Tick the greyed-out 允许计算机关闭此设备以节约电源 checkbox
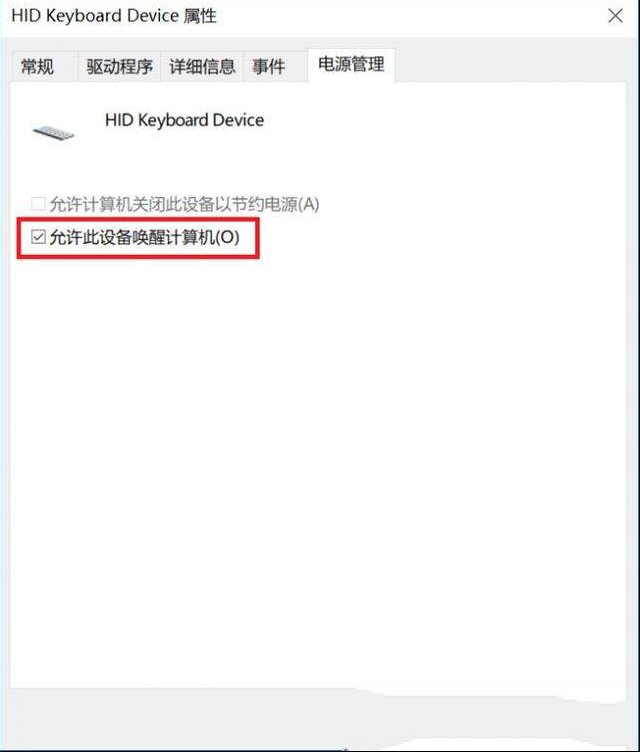The height and width of the screenshot is (752, 640). click(x=38, y=204)
